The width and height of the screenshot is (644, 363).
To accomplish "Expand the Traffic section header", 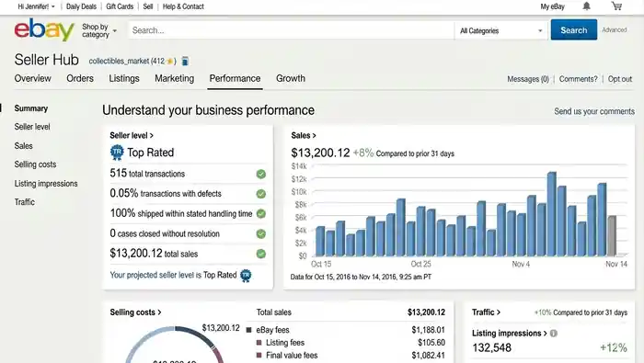I will pyautogui.click(x=487, y=312).
